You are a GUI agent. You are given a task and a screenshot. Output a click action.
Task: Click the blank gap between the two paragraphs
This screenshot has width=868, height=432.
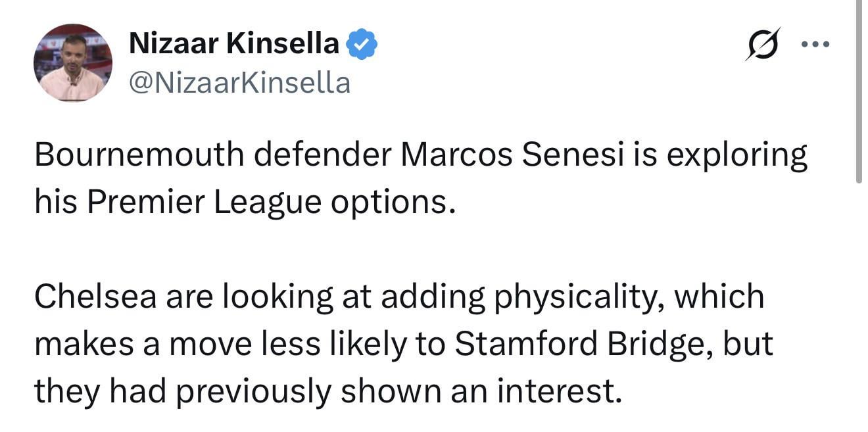pyautogui.click(x=395, y=250)
